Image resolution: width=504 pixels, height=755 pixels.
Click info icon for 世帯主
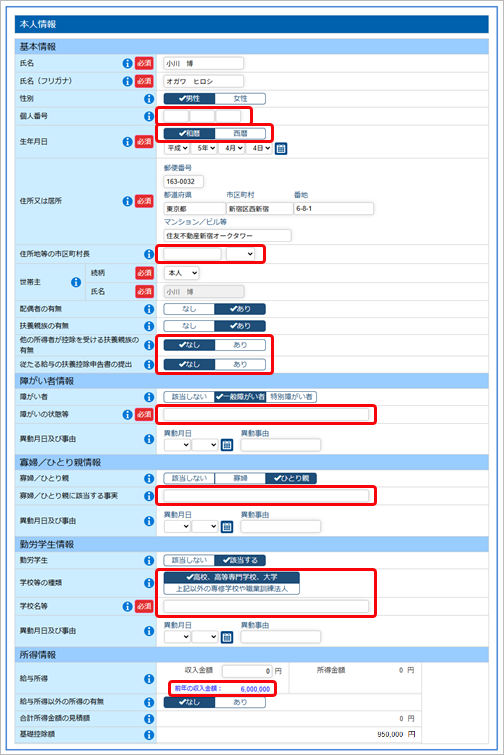coord(76,282)
